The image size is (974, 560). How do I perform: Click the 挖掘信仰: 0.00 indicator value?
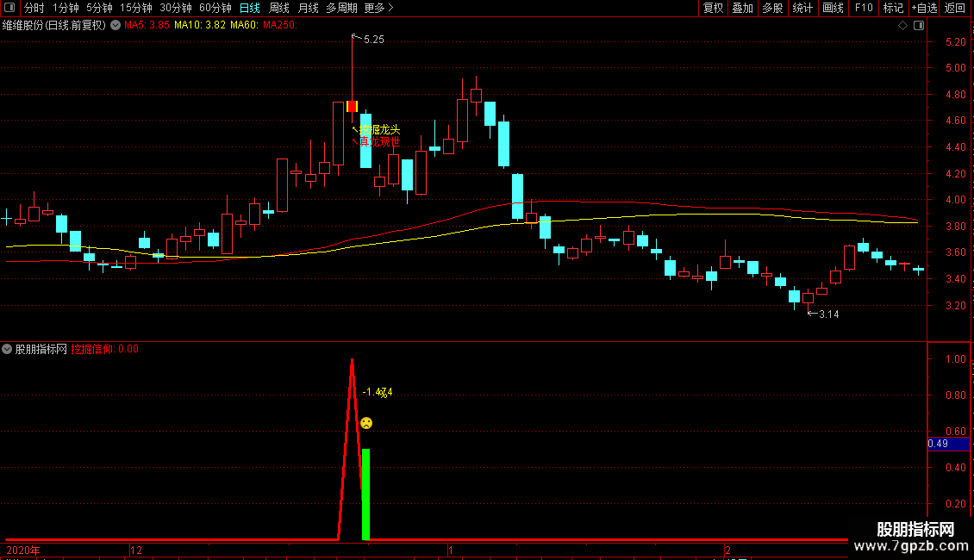tap(105, 349)
